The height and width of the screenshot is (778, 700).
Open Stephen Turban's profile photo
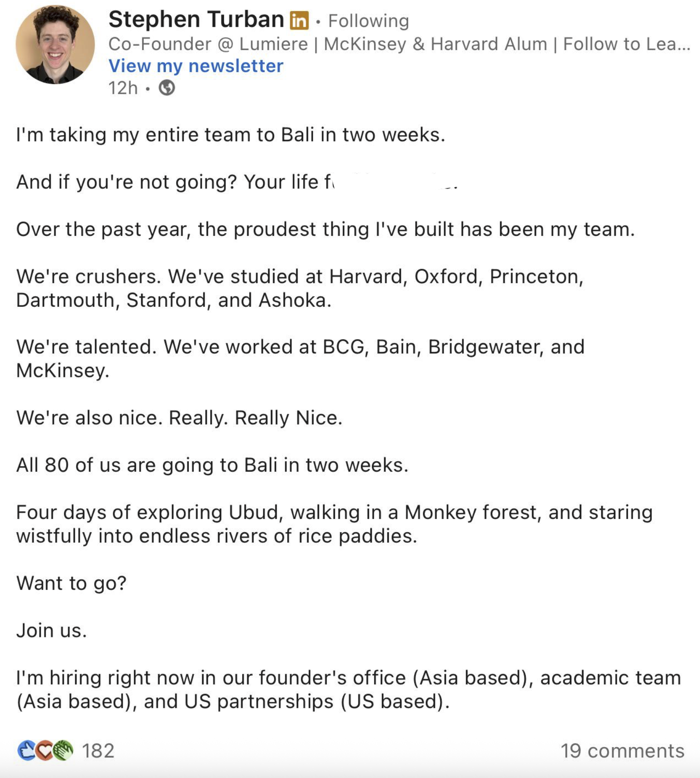point(55,45)
